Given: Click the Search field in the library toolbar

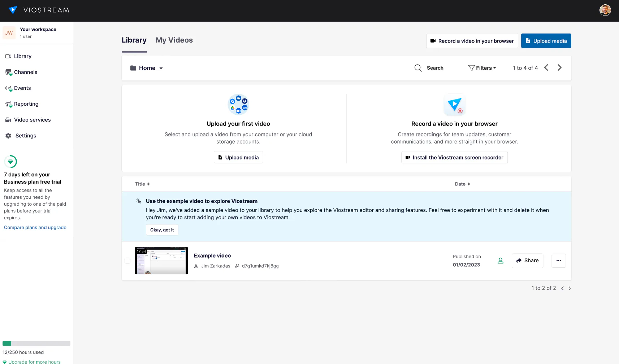Looking at the screenshot, I should pos(435,68).
